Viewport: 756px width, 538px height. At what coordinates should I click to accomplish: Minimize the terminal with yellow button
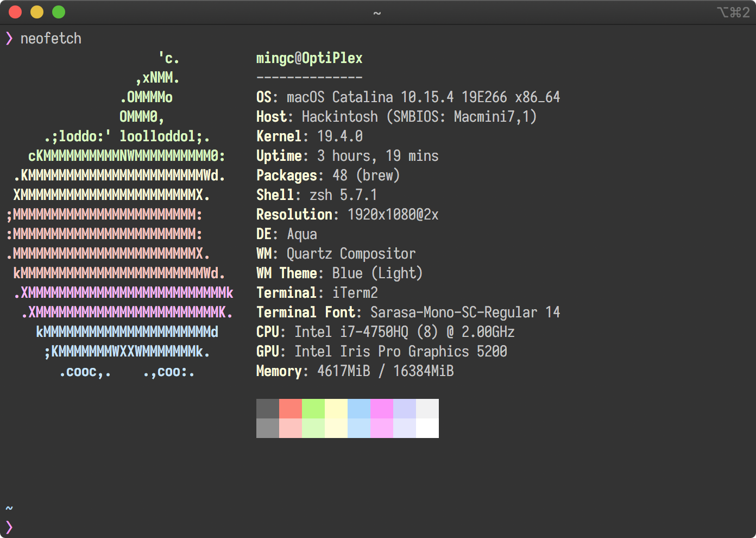[37, 12]
